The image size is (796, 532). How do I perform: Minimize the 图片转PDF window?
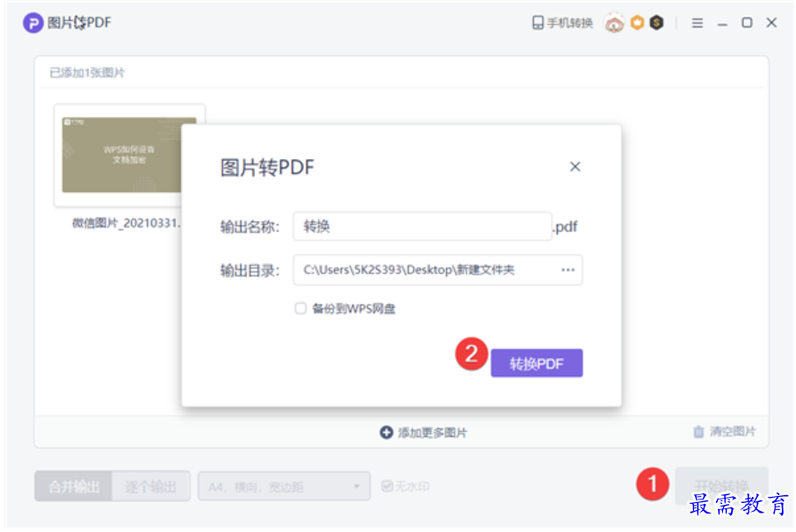pos(722,24)
